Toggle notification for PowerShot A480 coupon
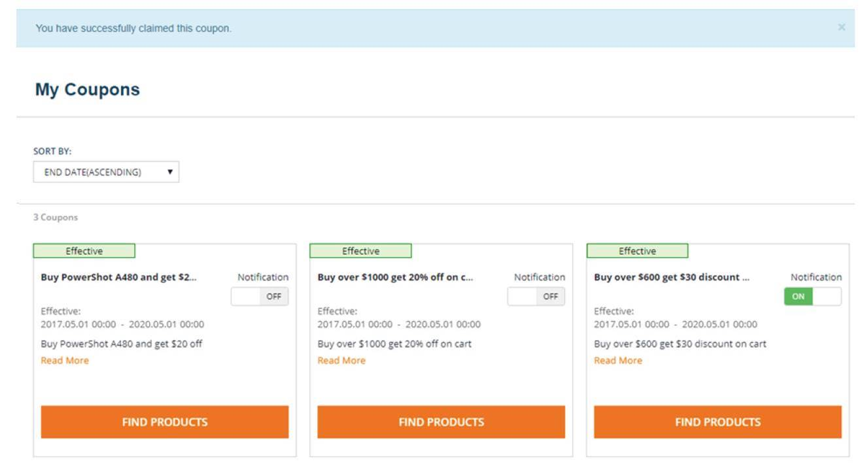The image size is (868, 466). 260,297
